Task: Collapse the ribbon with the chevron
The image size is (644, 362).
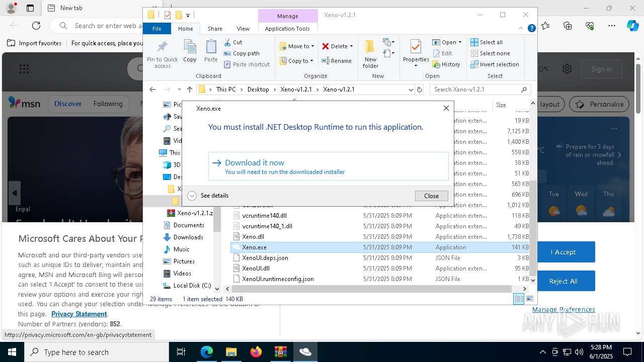Action: pos(521,29)
